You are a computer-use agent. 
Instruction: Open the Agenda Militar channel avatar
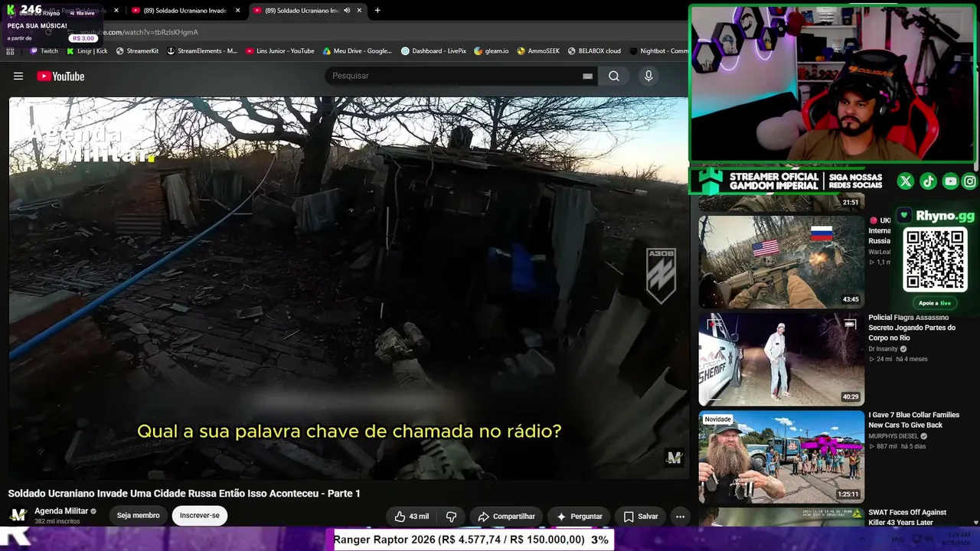point(18,515)
